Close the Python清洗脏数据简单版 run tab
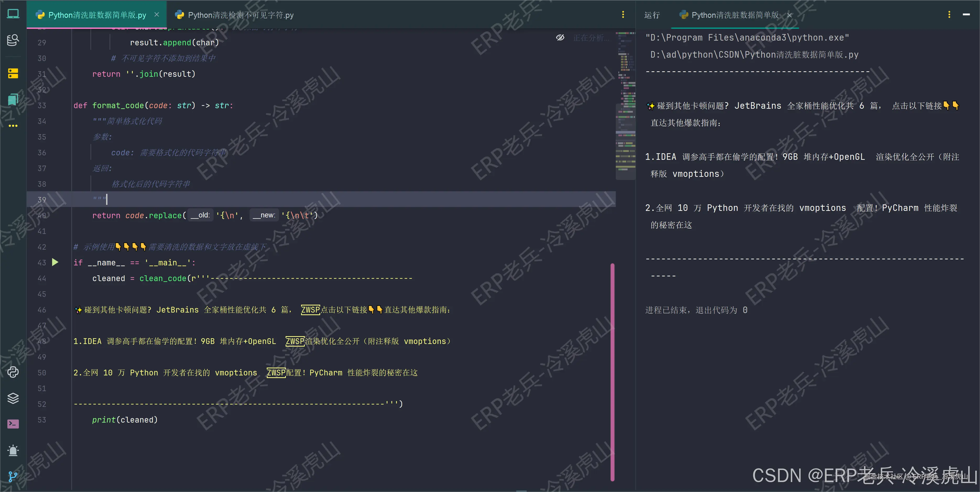Image resolution: width=980 pixels, height=492 pixels. [x=790, y=15]
